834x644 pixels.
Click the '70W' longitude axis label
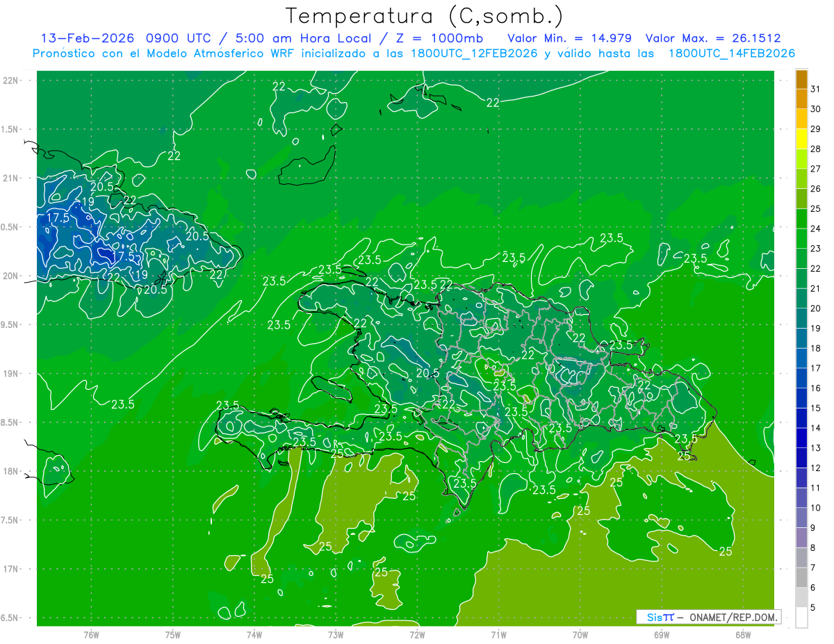tap(580, 635)
